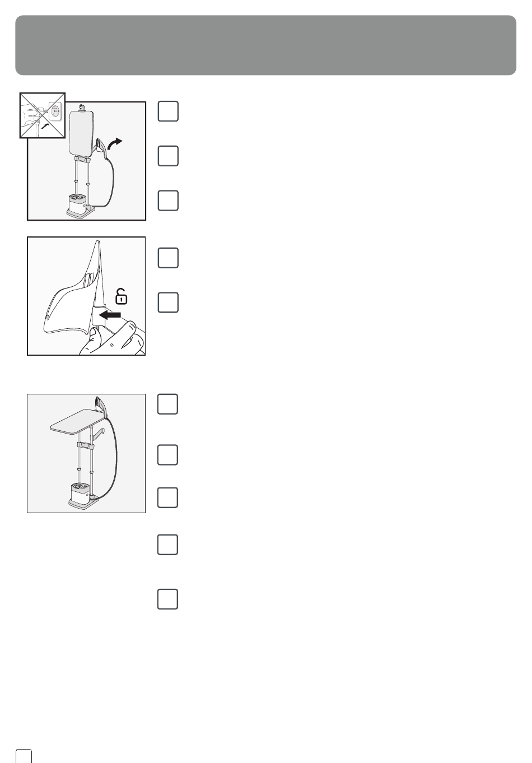Tick the upper box beside the unlock illustration
The image size is (532, 763).
[x=168, y=258]
